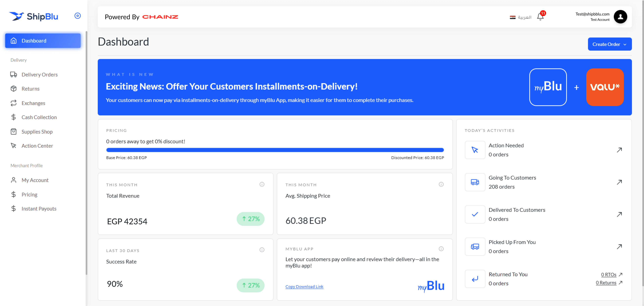The width and height of the screenshot is (644, 306).
Task: Click the notification bell icon
Action: [540, 17]
